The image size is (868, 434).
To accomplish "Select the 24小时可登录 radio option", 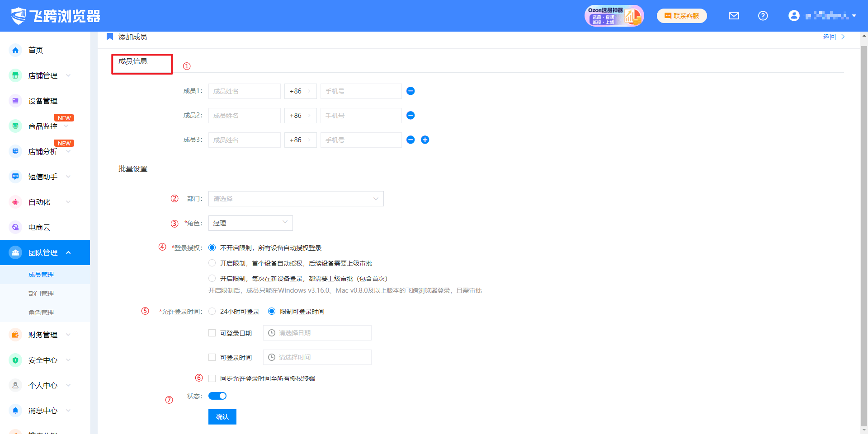I will 212,312.
